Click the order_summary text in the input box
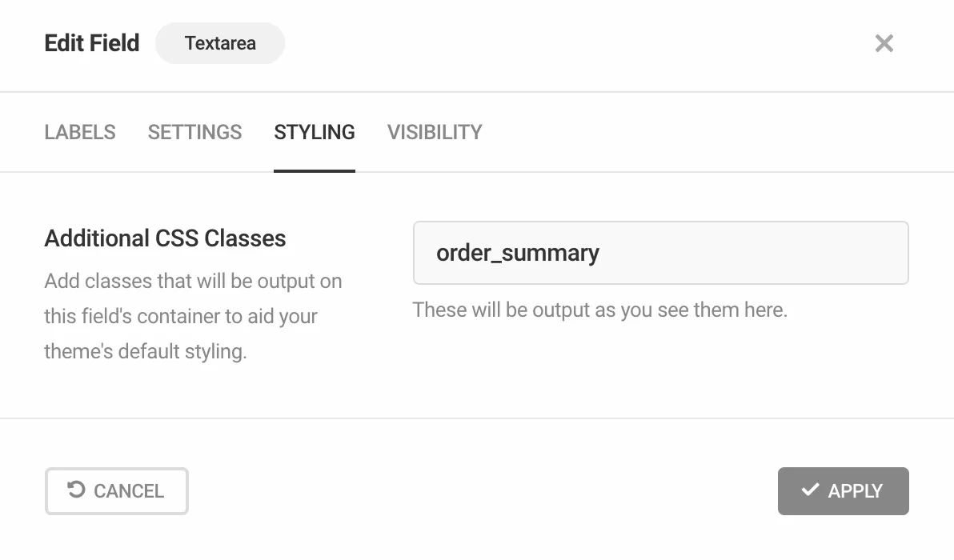This screenshot has width=954, height=560. (x=517, y=253)
